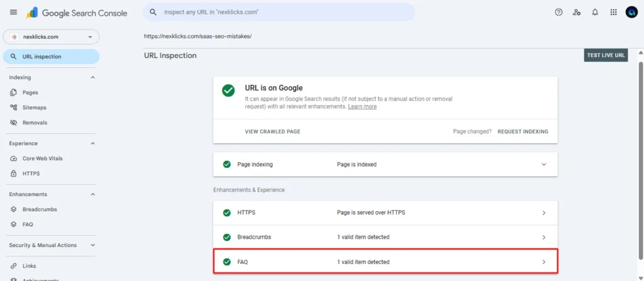
Task: Open the Breadcrumbs row arrow
Action: [x=544, y=238]
